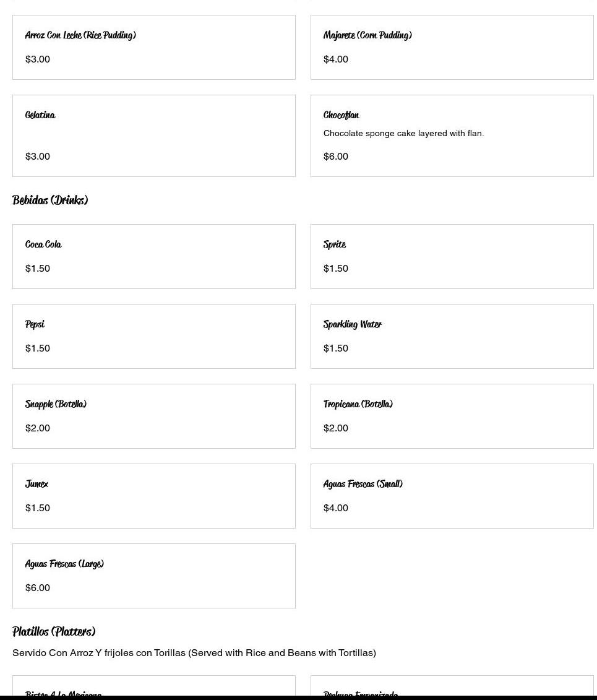Pick the Pepsi drink item

coord(153,336)
